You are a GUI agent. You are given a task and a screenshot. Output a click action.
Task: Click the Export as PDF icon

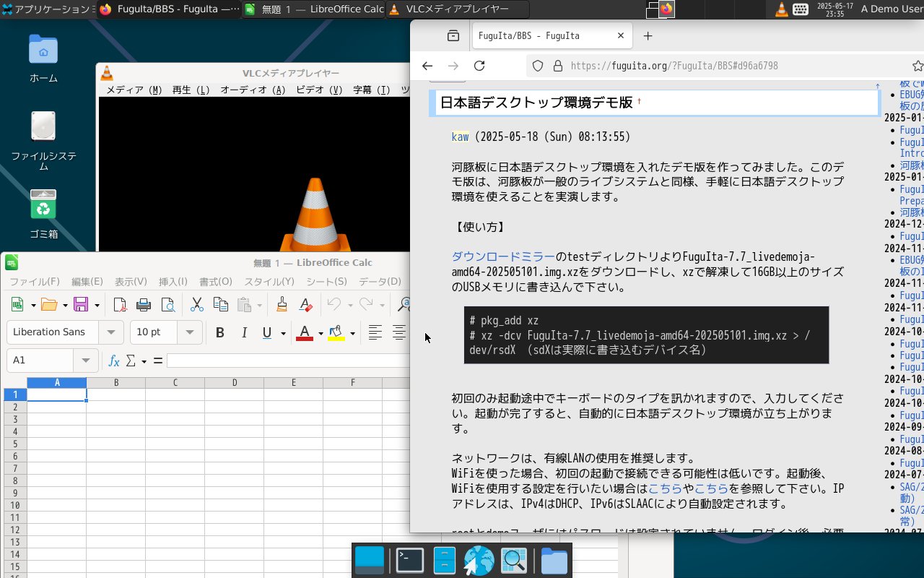121,305
